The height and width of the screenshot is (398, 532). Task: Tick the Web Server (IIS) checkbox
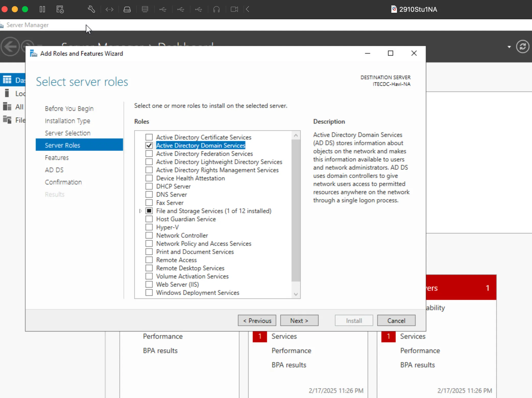149,284
